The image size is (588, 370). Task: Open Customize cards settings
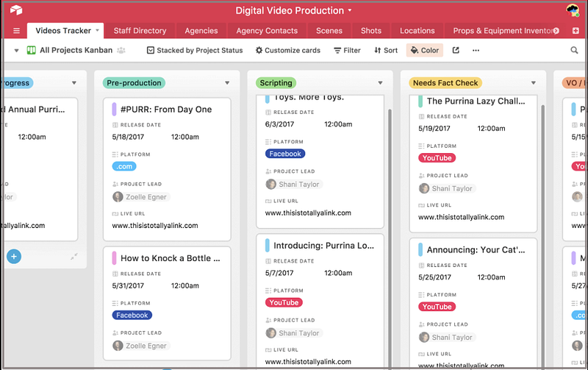point(287,50)
